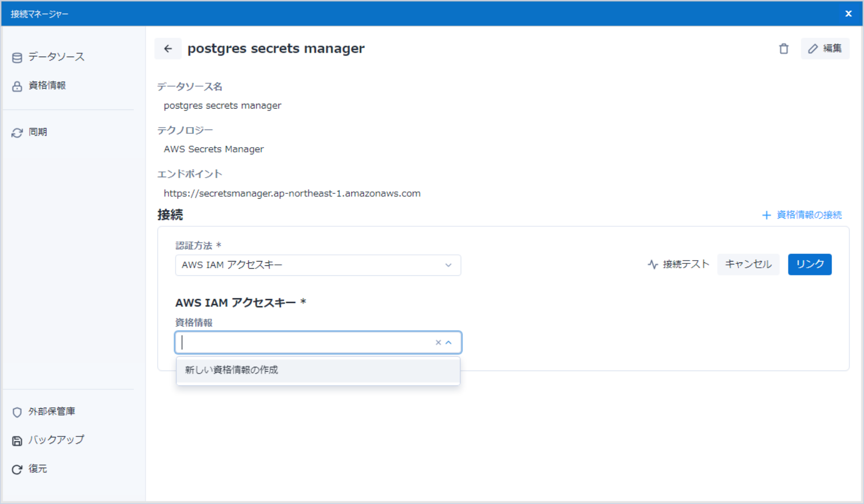
Task: Click the AWS IAM アクセスキー subsection heading
Action: [x=240, y=302]
